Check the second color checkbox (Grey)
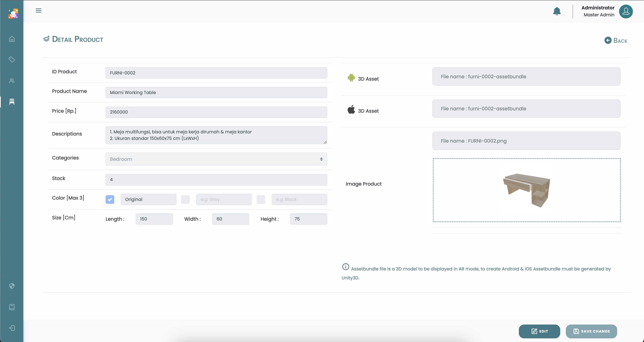This screenshot has height=342, width=644. [x=185, y=199]
